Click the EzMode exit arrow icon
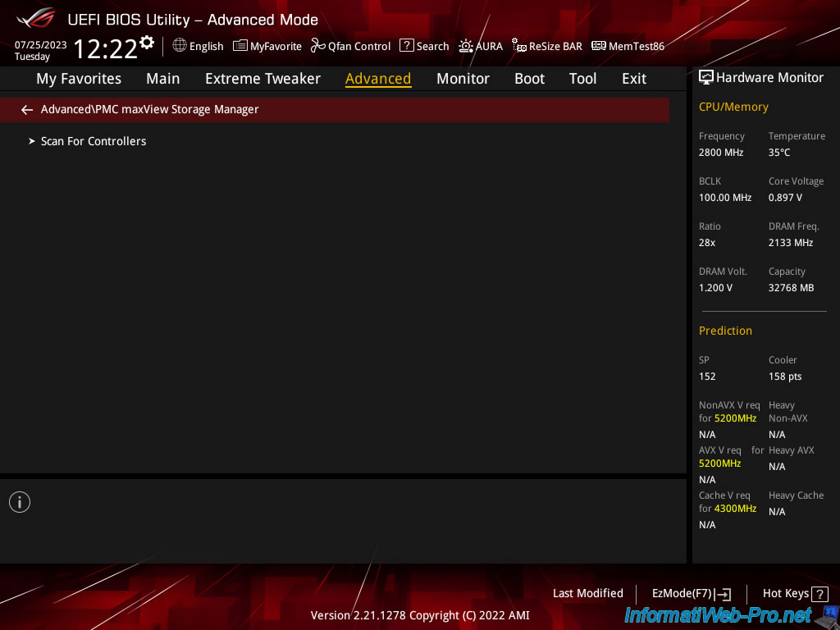This screenshot has width=840, height=630. [724, 594]
